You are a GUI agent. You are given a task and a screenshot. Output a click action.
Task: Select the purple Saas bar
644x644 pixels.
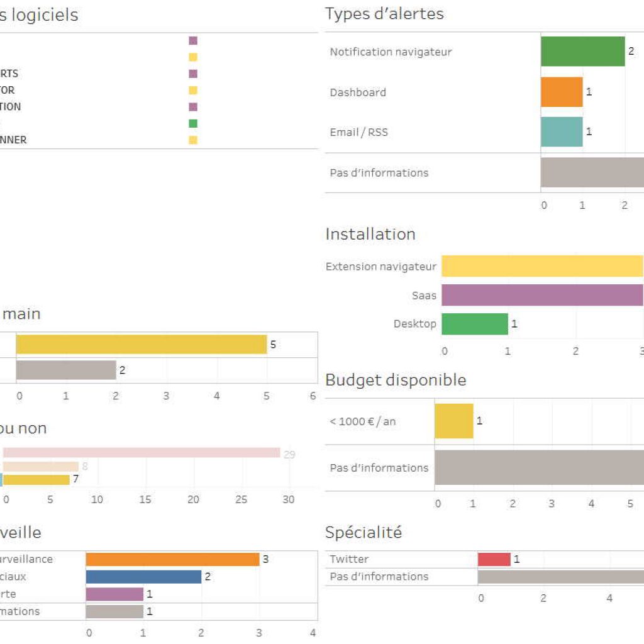543,295
